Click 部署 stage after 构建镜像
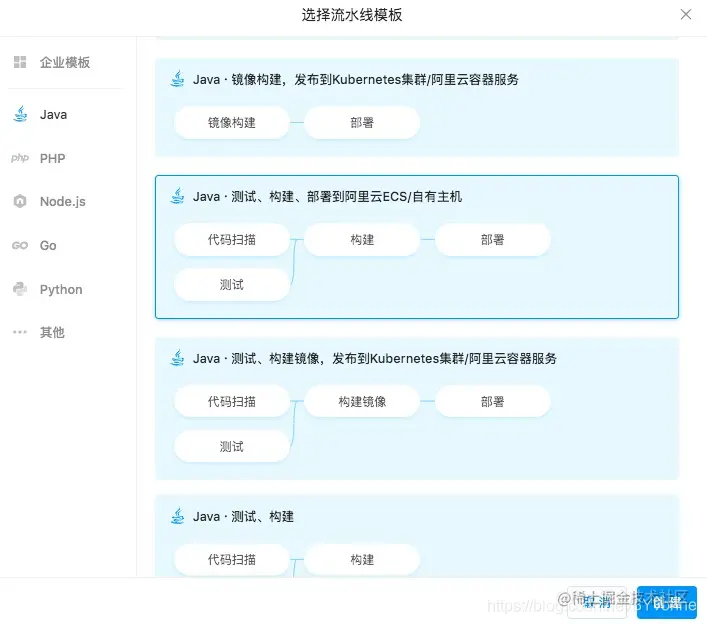This screenshot has height=624, width=707. tap(492, 401)
